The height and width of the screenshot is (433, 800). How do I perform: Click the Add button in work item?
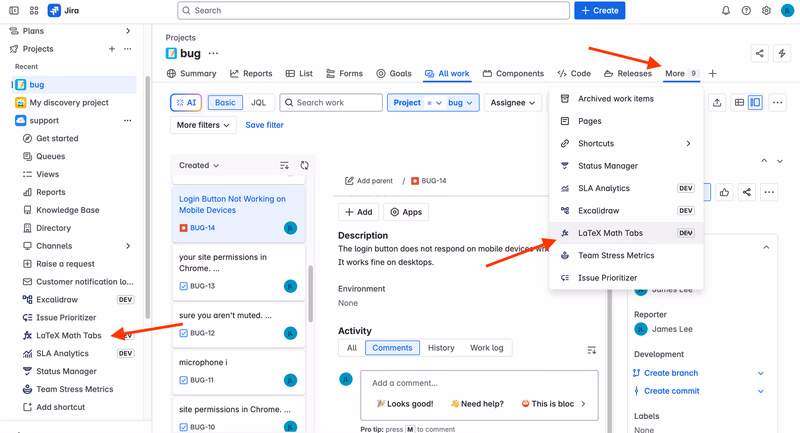359,212
